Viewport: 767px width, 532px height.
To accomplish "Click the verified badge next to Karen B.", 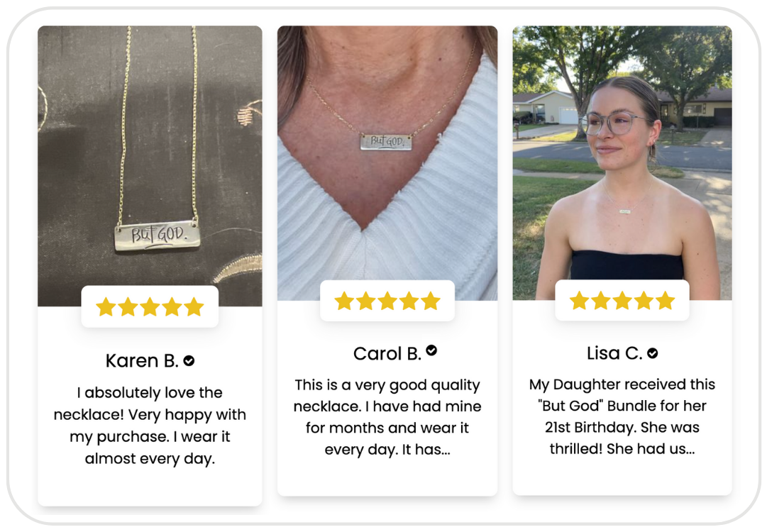I will click(x=189, y=361).
